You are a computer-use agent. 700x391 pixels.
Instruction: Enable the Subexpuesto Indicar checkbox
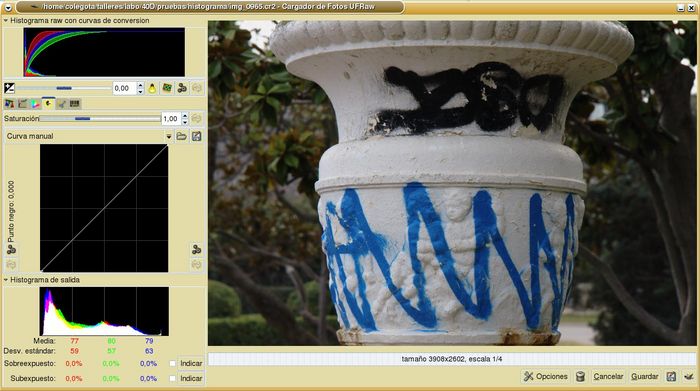pyautogui.click(x=172, y=378)
